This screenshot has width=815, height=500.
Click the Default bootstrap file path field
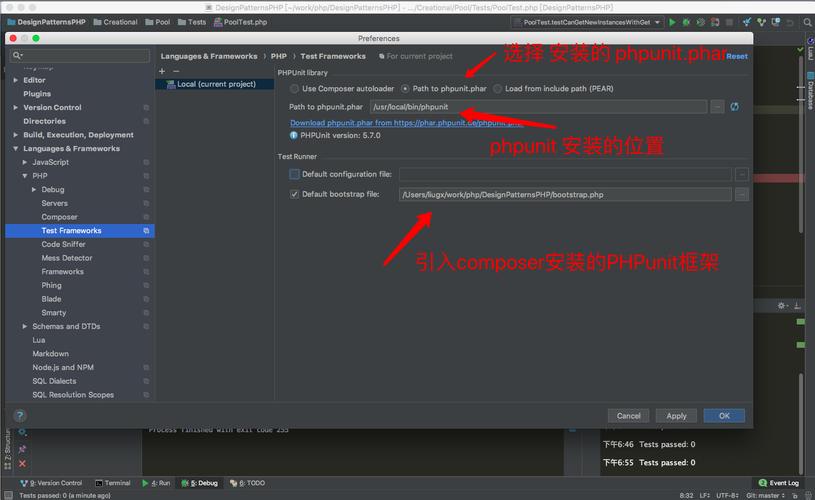point(565,194)
